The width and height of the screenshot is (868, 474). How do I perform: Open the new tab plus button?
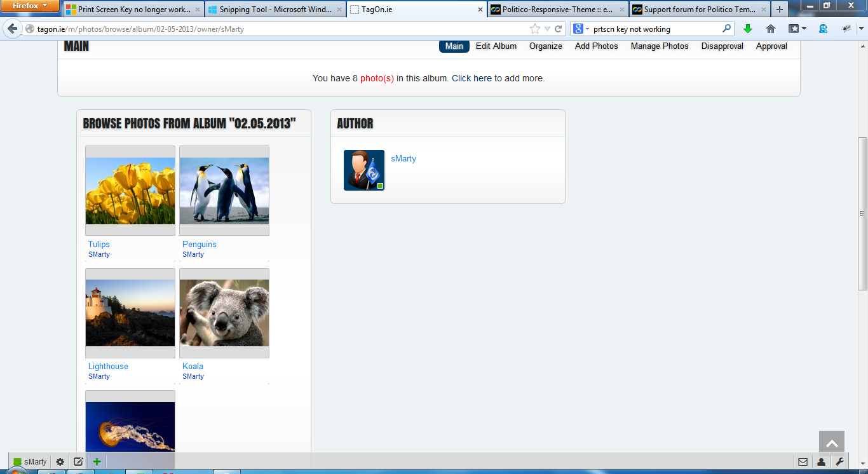pos(780,10)
